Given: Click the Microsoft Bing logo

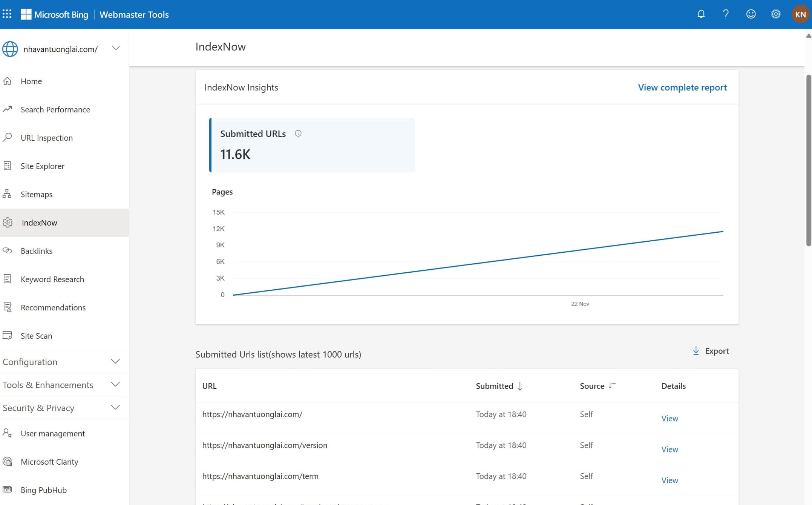Looking at the screenshot, I should 54,14.
